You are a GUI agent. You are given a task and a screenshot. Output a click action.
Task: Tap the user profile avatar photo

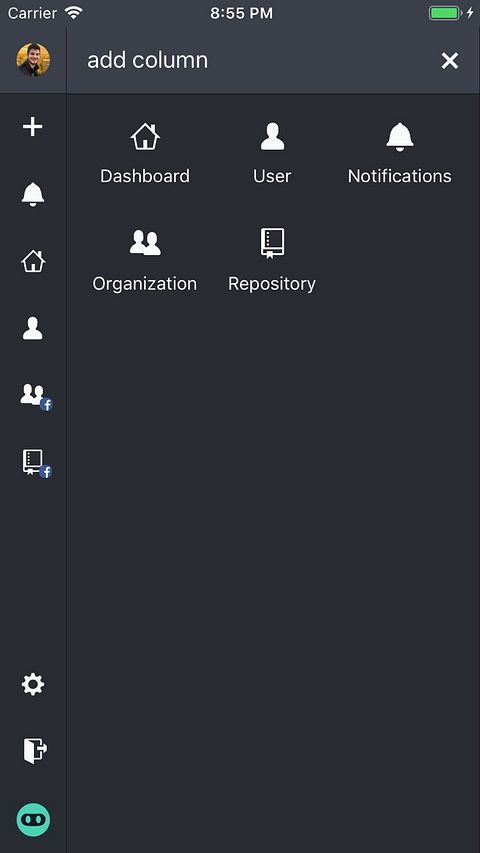tap(33, 60)
